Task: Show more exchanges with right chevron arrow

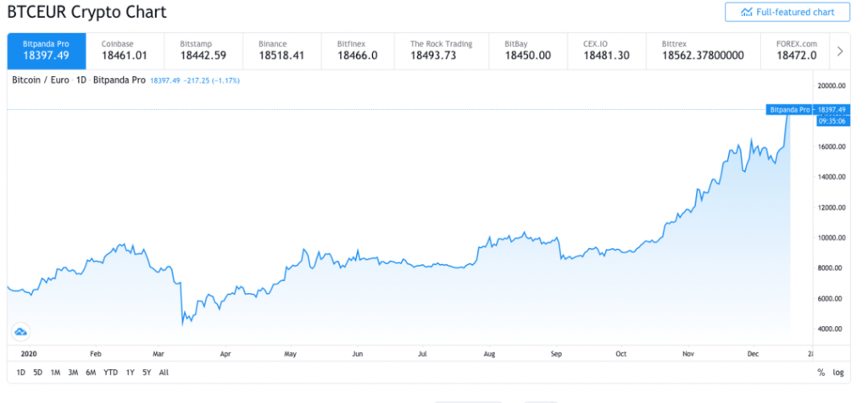Action: click(x=840, y=52)
